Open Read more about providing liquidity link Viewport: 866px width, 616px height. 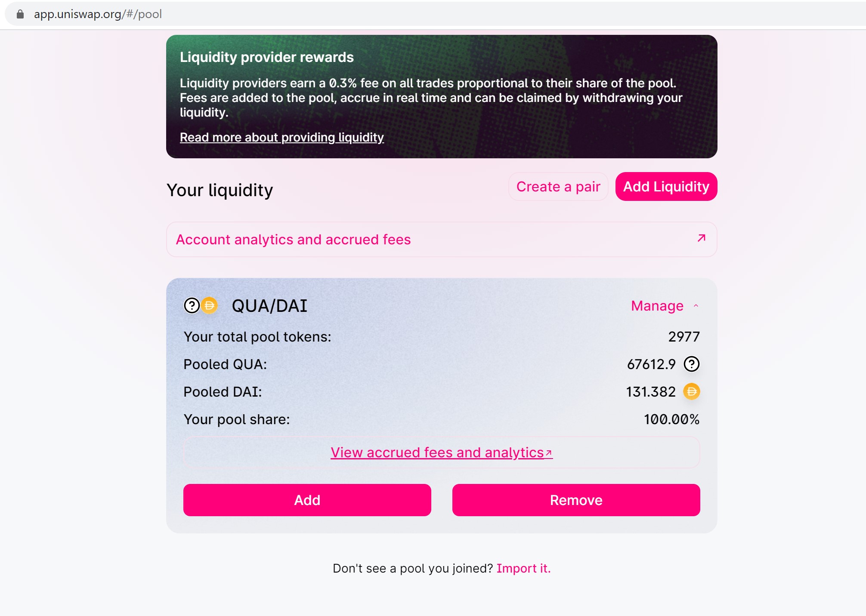[x=281, y=137]
